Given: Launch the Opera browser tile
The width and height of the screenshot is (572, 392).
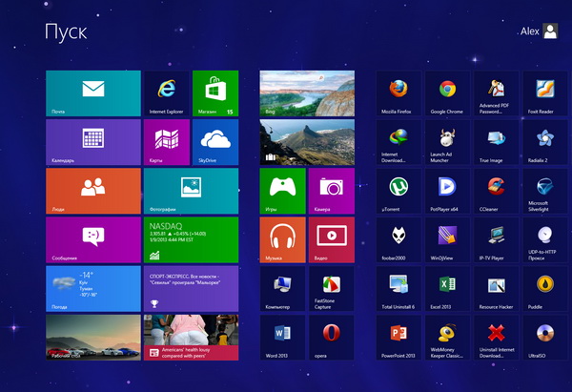Looking at the screenshot, I should [330, 338].
